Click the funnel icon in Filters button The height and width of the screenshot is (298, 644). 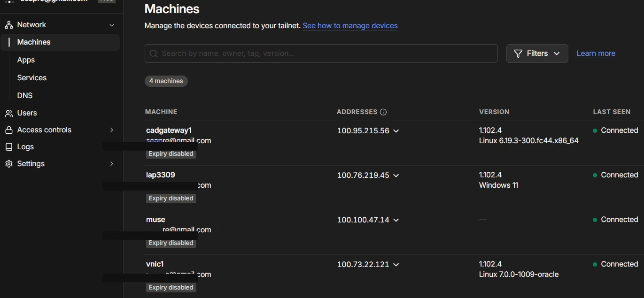tap(518, 53)
